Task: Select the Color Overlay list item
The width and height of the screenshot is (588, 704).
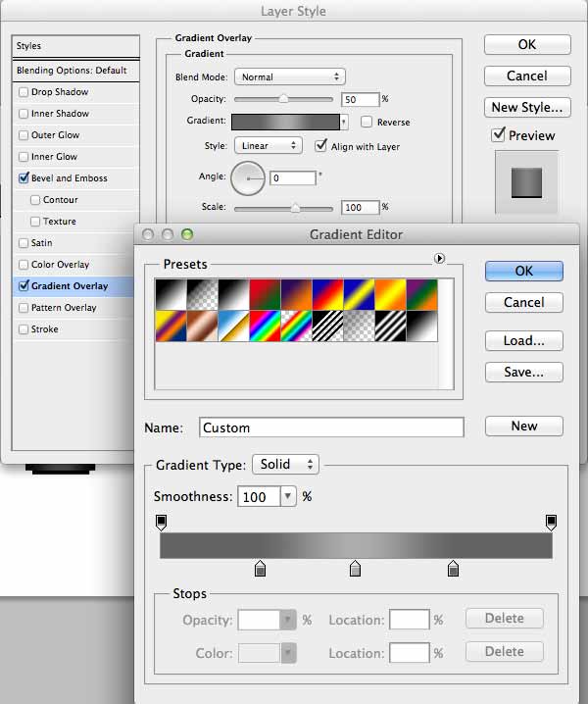Action: 73,265
